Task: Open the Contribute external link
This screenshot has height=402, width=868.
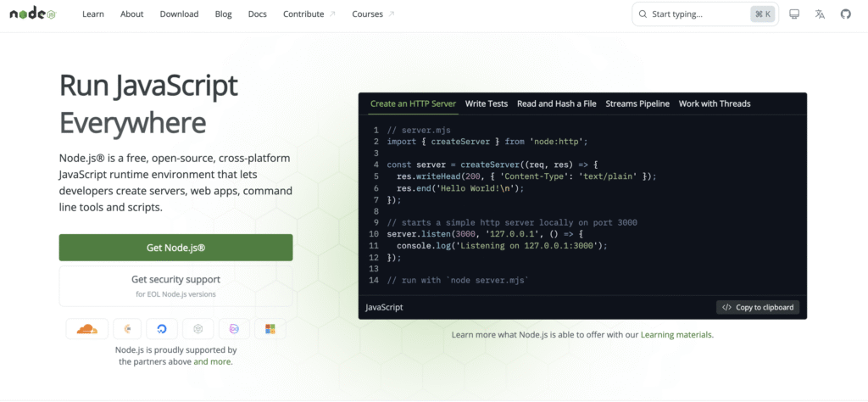Action: [x=309, y=14]
